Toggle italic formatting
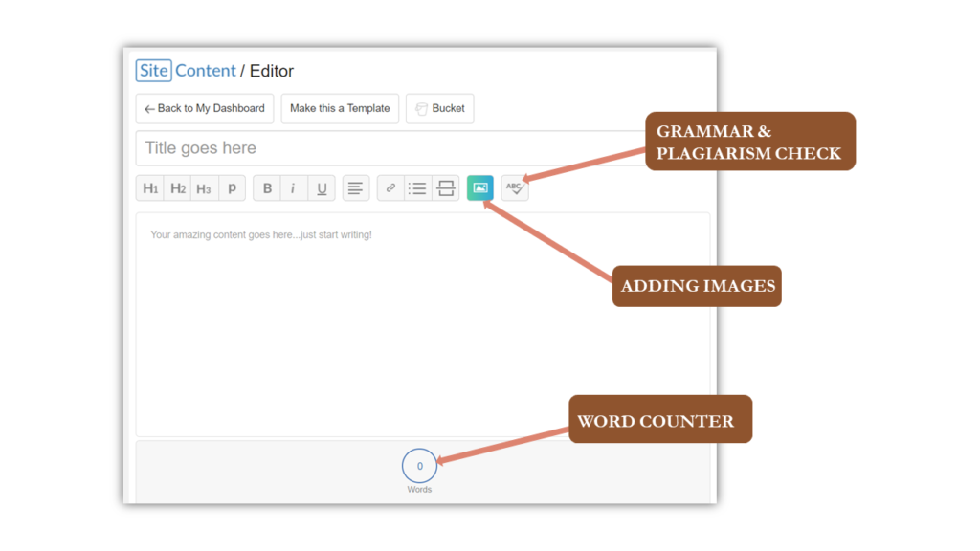980x551 pixels. tap(293, 188)
